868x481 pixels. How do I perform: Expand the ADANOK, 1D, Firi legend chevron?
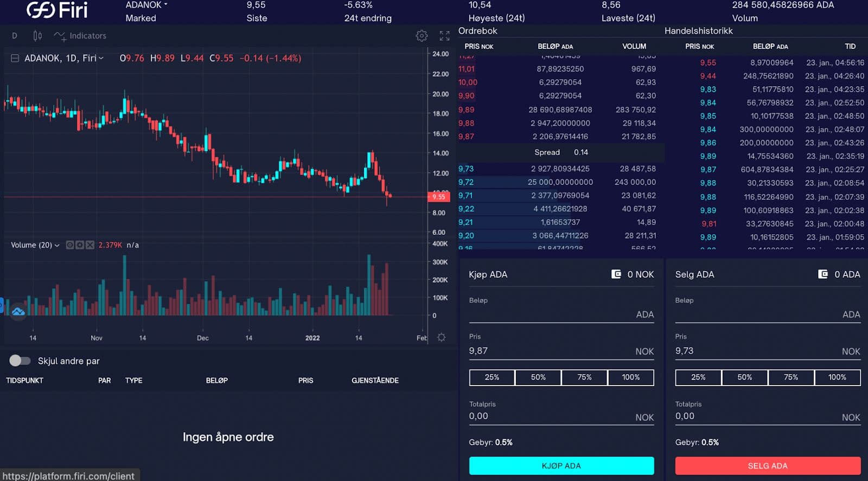coord(101,58)
